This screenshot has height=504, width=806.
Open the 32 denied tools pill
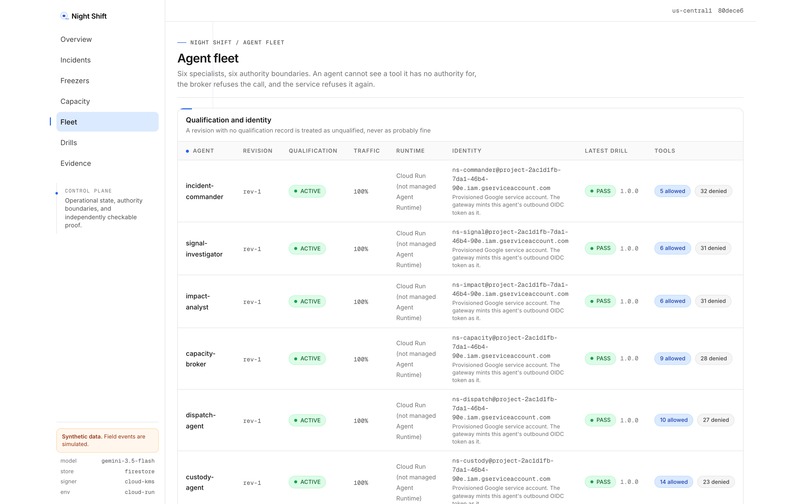(x=713, y=191)
